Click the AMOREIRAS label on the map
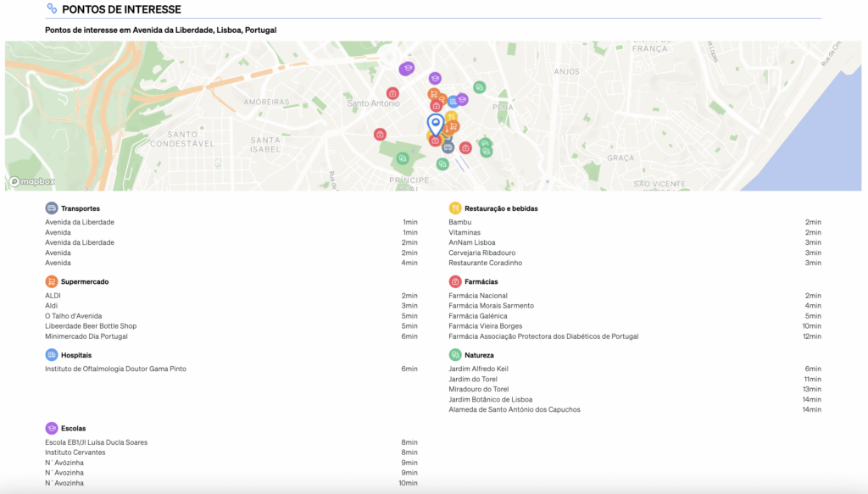This screenshot has height=494, width=868. coord(266,102)
